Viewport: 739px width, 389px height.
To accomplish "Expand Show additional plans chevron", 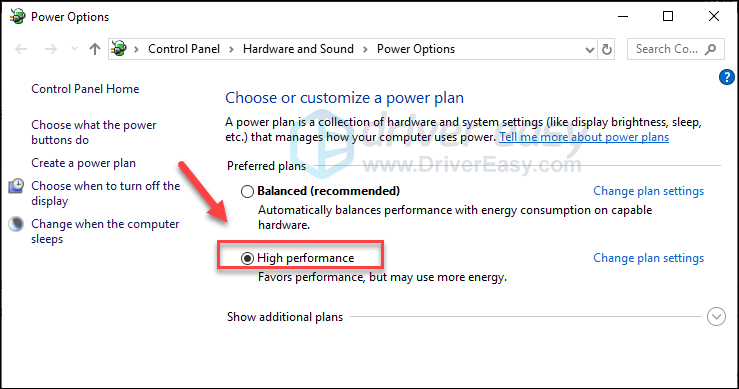I will pos(716,317).
